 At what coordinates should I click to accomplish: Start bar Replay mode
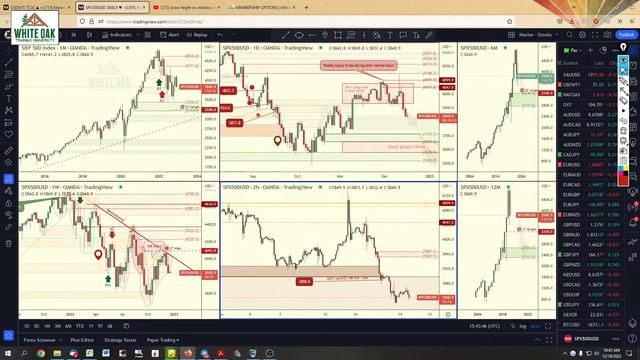197,35
